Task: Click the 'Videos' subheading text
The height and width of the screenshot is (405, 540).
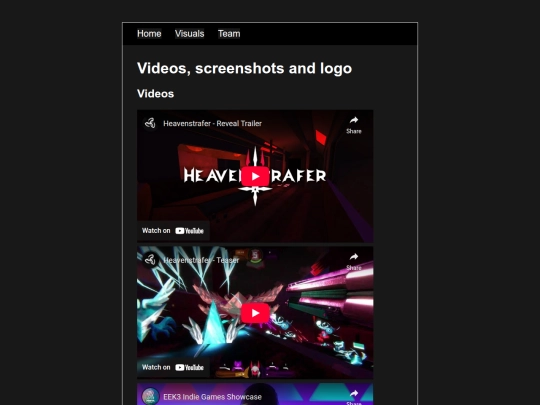Action: (x=155, y=94)
